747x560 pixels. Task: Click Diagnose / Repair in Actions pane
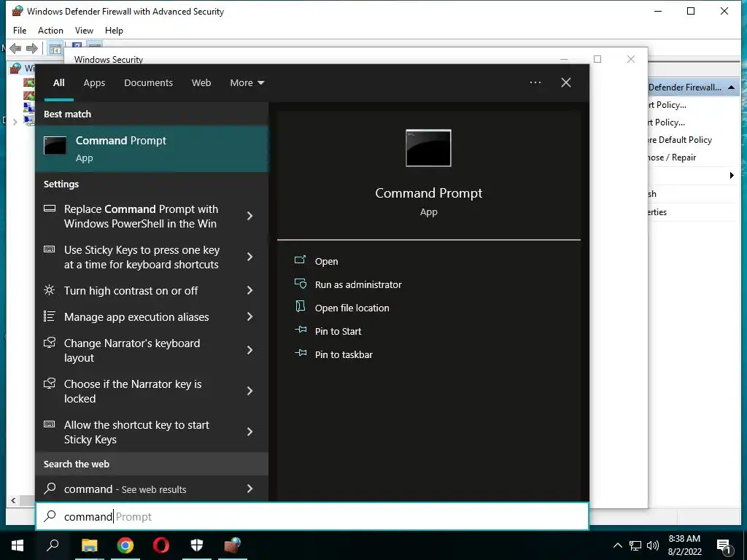tap(672, 157)
